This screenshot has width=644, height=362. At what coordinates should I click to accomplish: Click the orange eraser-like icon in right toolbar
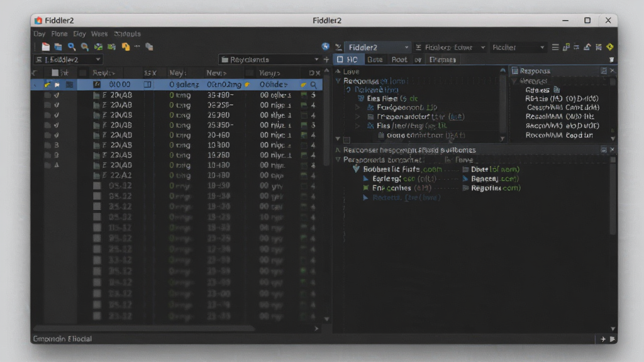tap(587, 47)
